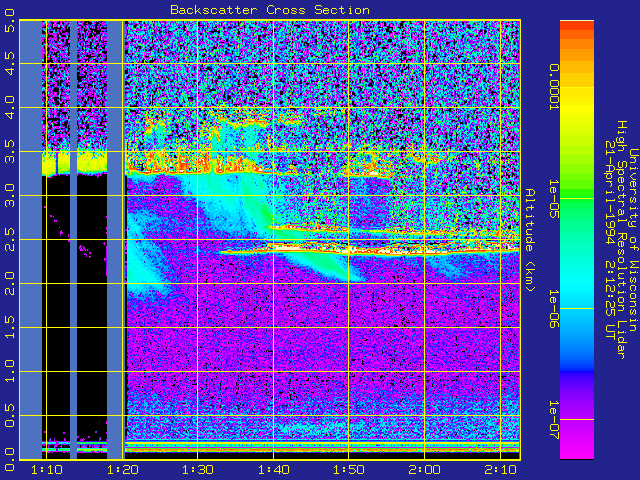Click the '2.0' altitude axis label

pyautogui.click(x=9, y=283)
